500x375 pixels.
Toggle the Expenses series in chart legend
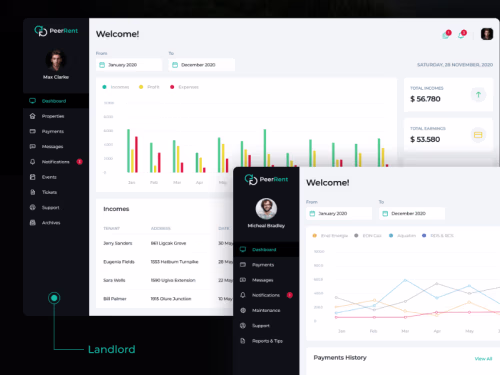tap(184, 87)
